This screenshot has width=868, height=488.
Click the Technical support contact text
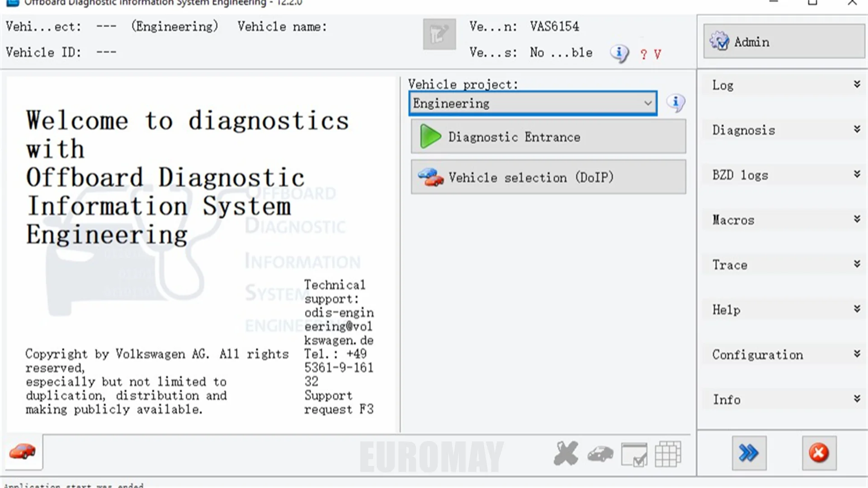click(x=339, y=347)
